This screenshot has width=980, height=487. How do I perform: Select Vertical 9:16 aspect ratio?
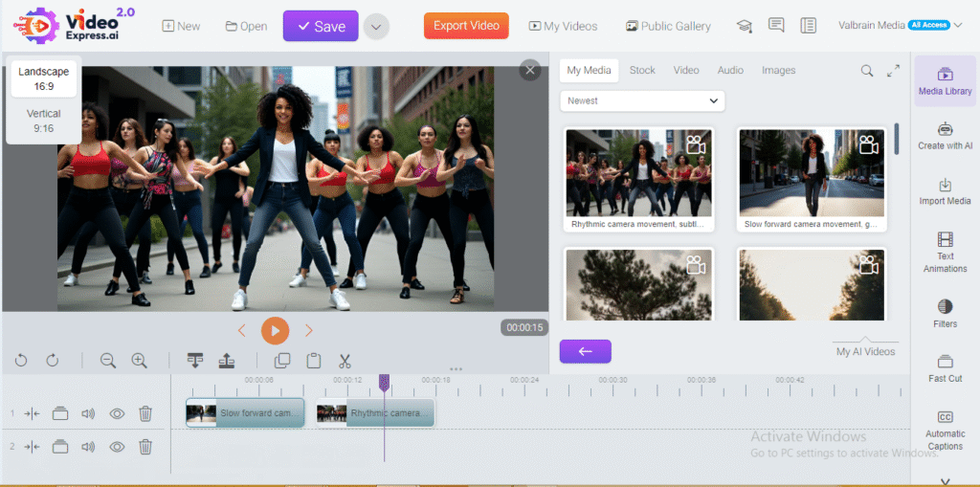tap(44, 121)
